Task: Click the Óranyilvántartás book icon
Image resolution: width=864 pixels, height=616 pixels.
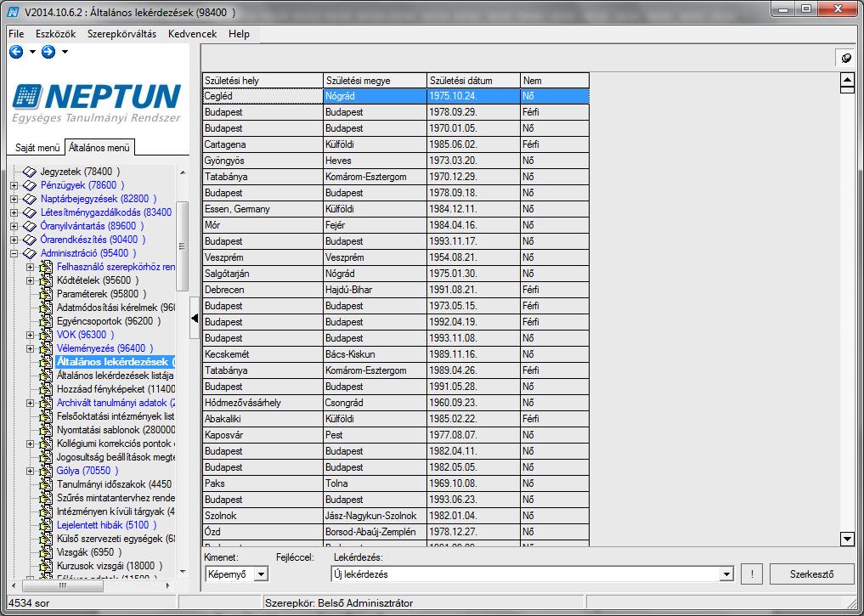Action: point(30,226)
